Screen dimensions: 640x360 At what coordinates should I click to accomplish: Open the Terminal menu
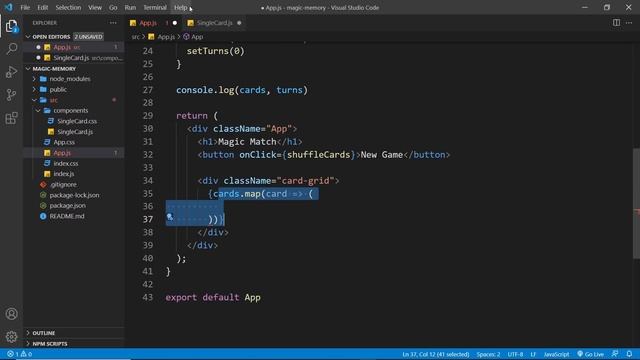[155, 7]
